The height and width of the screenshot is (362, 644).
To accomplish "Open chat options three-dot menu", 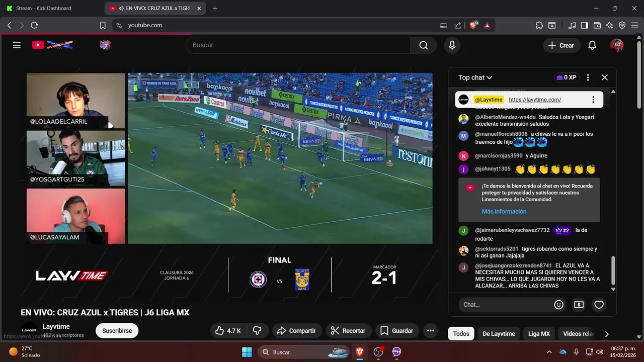I will pos(588,77).
